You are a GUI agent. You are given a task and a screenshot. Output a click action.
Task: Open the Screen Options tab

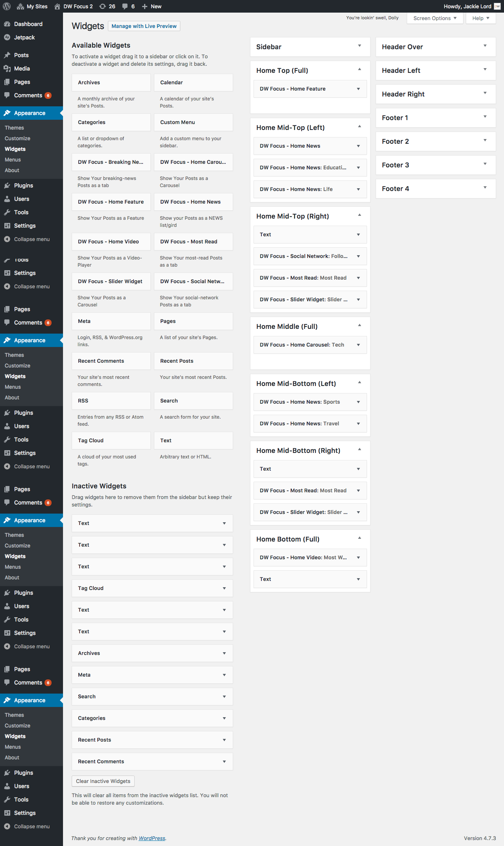pyautogui.click(x=435, y=18)
